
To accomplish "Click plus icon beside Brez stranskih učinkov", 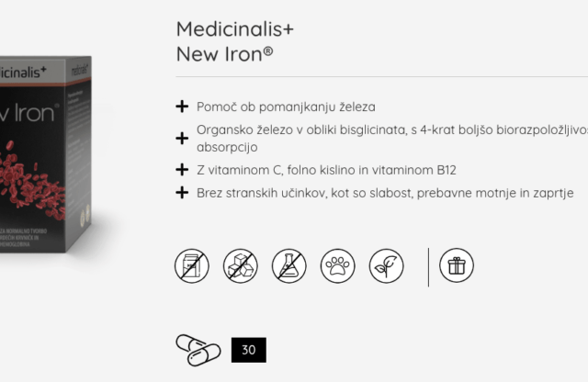I will pos(182,193).
